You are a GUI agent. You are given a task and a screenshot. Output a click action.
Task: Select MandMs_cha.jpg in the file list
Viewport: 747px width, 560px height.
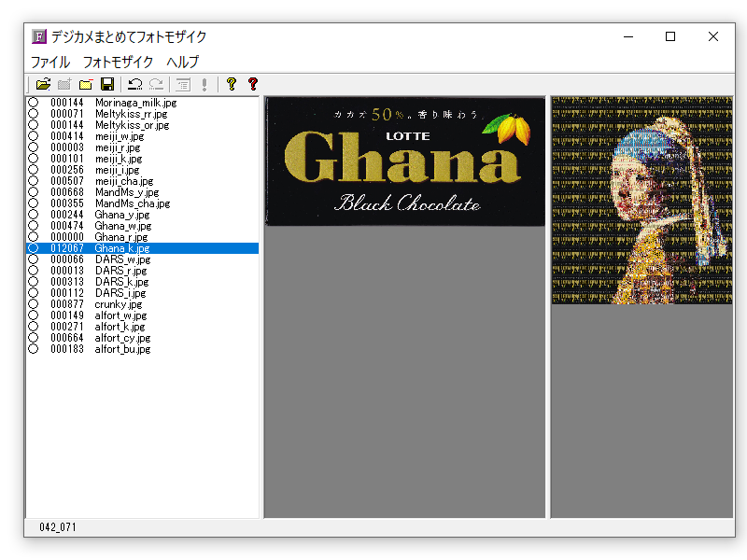pos(133,203)
